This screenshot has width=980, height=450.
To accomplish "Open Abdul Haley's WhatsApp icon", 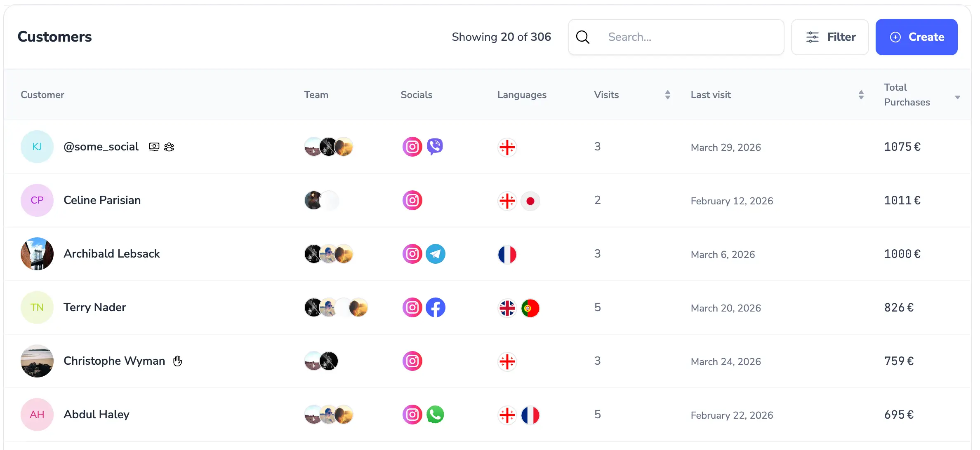I will click(435, 415).
